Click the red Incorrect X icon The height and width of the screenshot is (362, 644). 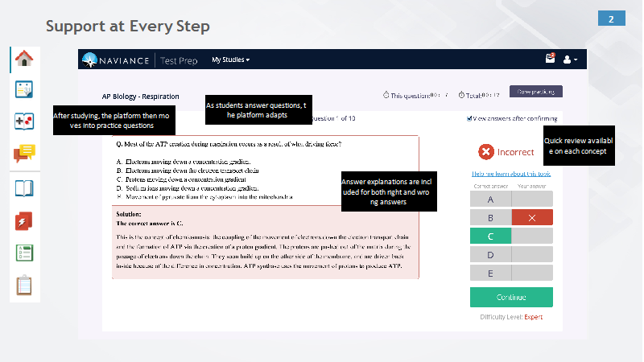coord(486,152)
